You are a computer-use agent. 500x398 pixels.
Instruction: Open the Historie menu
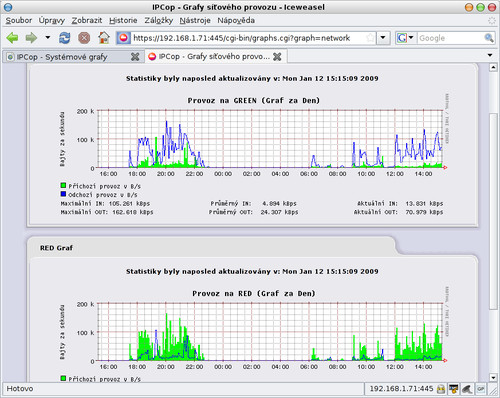(123, 20)
